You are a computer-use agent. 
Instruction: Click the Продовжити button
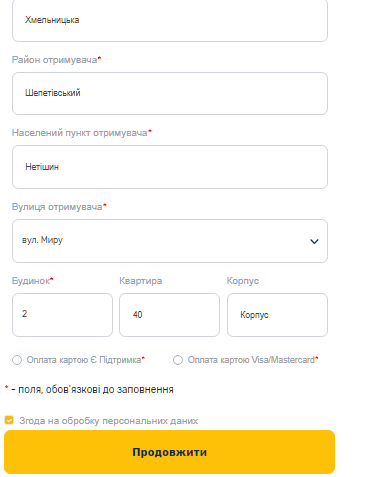coord(169,452)
